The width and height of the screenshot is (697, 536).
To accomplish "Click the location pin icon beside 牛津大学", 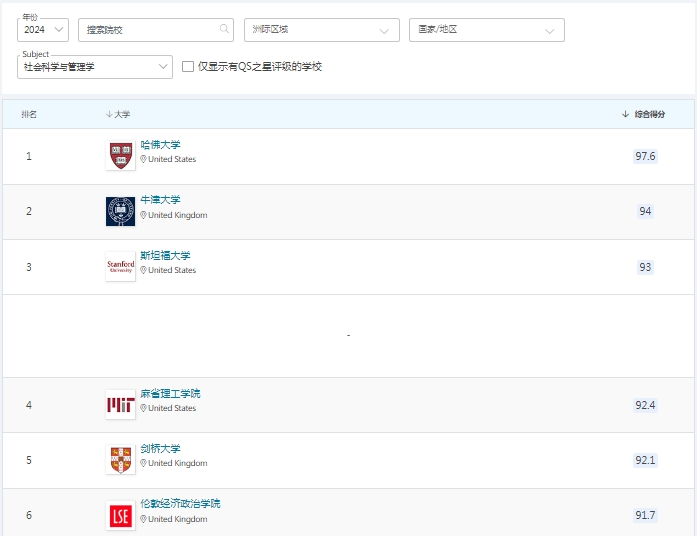I will coord(144,215).
